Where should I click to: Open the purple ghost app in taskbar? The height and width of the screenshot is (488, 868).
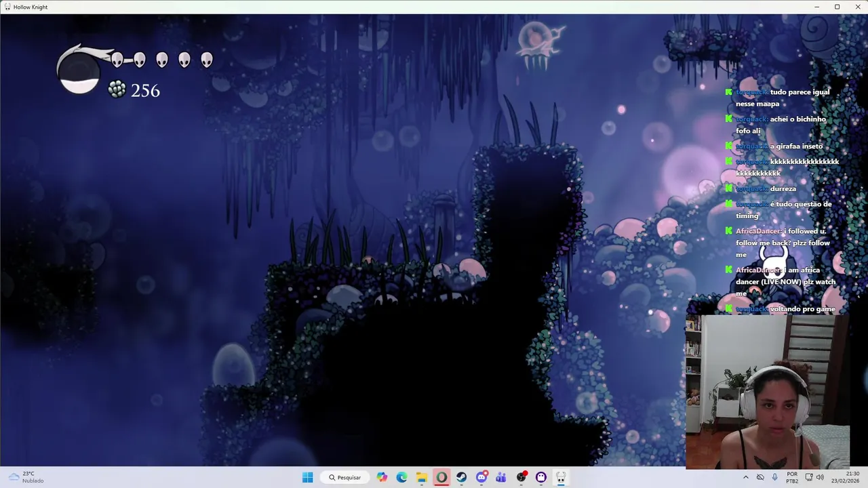pos(541,477)
